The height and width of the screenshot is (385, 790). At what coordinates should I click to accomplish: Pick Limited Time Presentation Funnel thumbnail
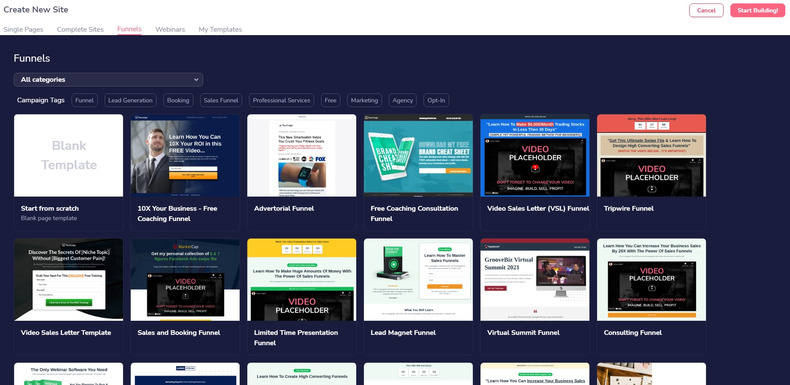tap(302, 280)
